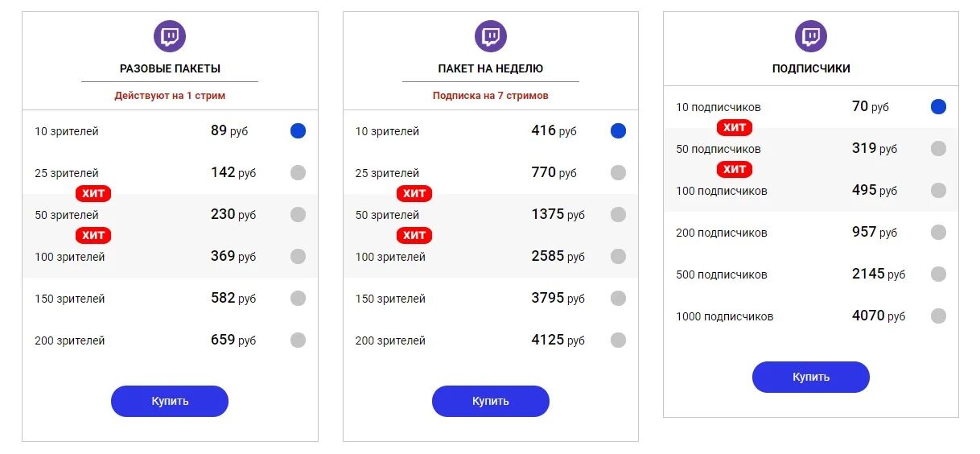Click ХИТ badge above one-time 100 зрителей
980x454 pixels.
[x=93, y=235]
